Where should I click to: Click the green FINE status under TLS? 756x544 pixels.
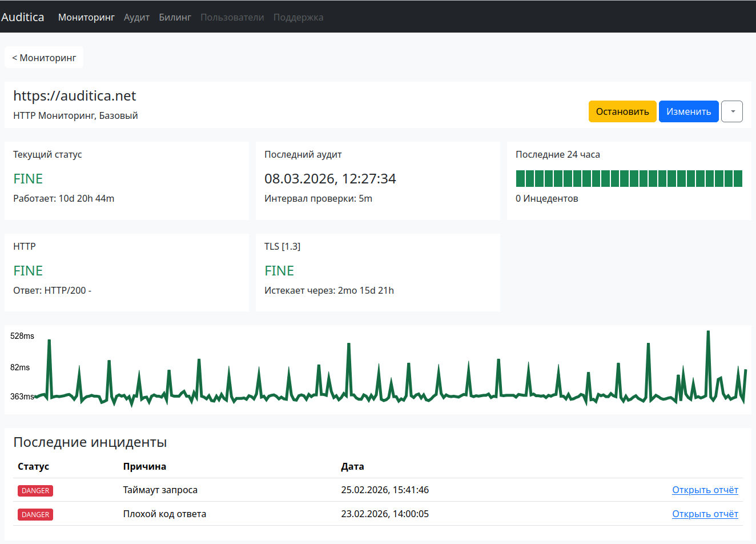click(x=279, y=270)
